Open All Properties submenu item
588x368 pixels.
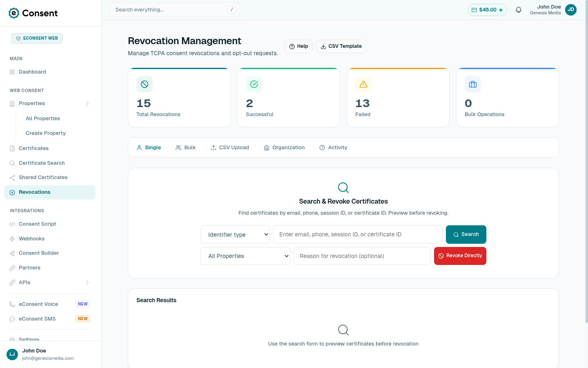[43, 119]
